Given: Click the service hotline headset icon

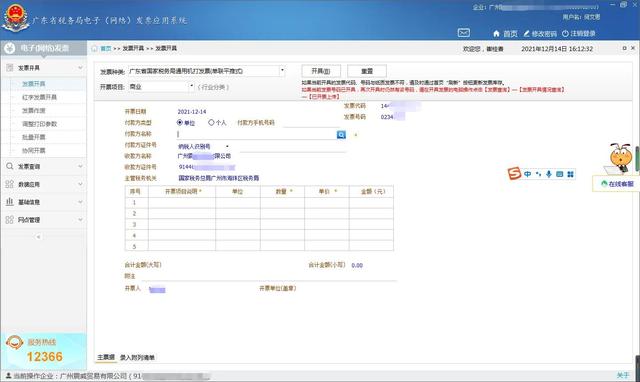Looking at the screenshot, I should [14, 343].
